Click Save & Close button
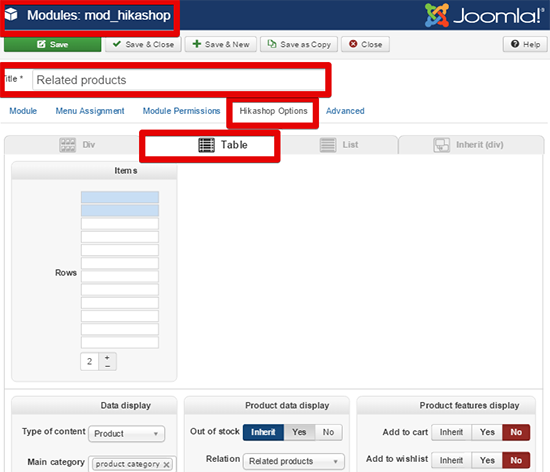The image size is (550, 472). coord(143,44)
